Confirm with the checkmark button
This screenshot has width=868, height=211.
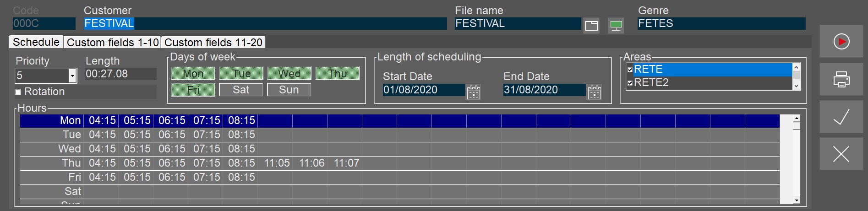coord(841,117)
